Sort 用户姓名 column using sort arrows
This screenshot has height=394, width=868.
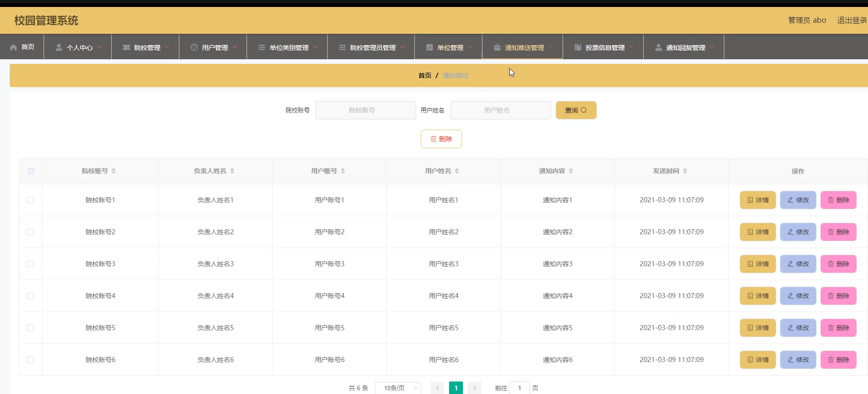(457, 171)
